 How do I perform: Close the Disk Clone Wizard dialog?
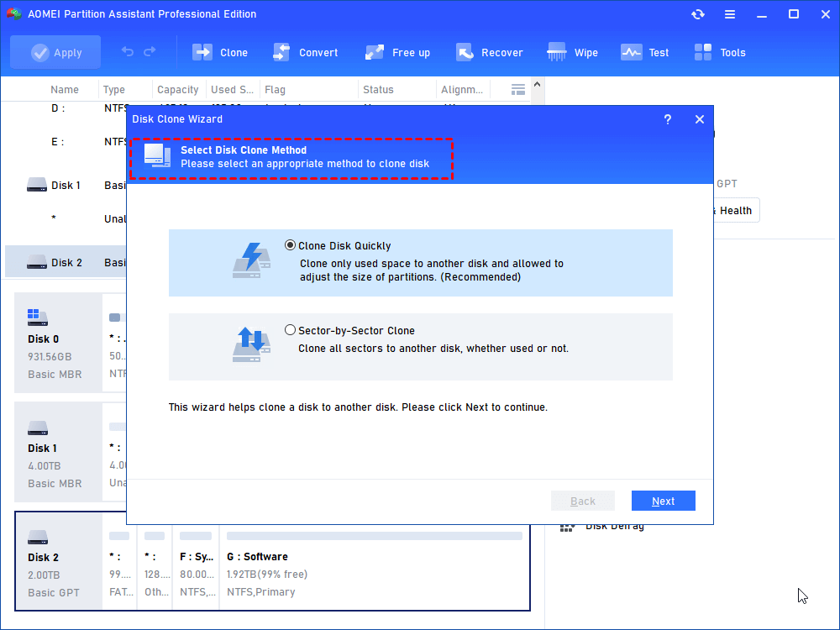(x=700, y=119)
